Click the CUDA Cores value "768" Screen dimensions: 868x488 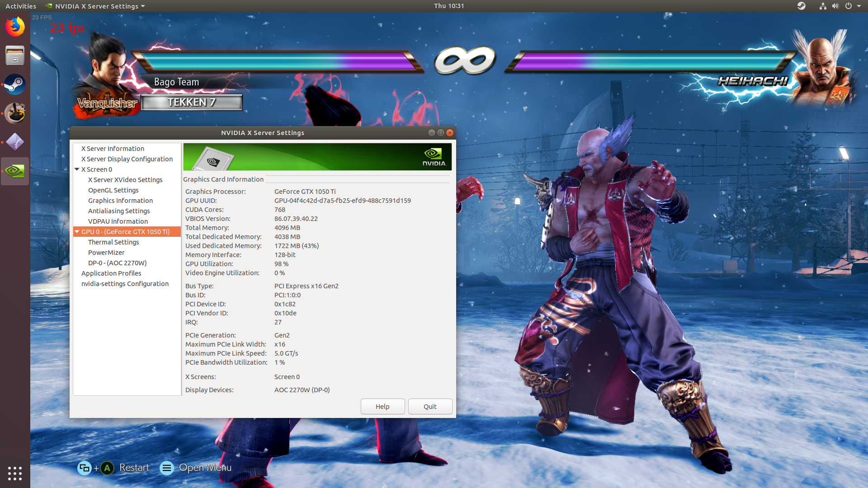pos(280,210)
